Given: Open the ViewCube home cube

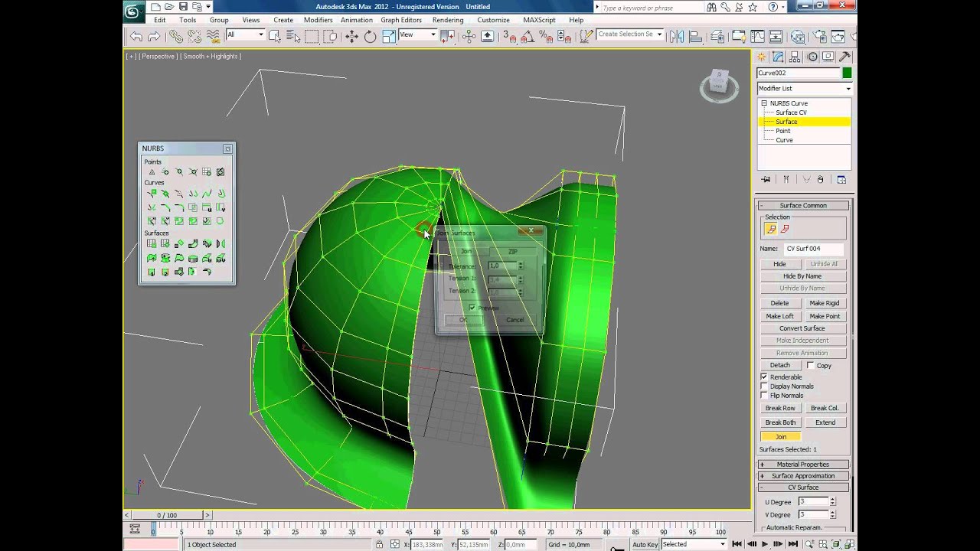Looking at the screenshot, I should click(x=718, y=80).
